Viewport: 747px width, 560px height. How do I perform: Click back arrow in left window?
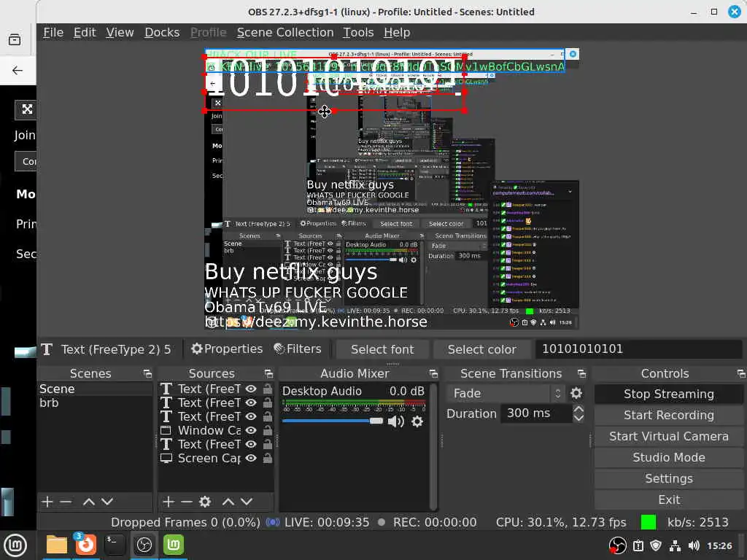pyautogui.click(x=18, y=71)
